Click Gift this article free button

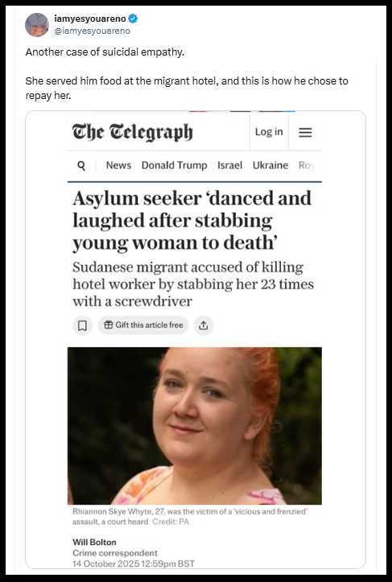(143, 325)
